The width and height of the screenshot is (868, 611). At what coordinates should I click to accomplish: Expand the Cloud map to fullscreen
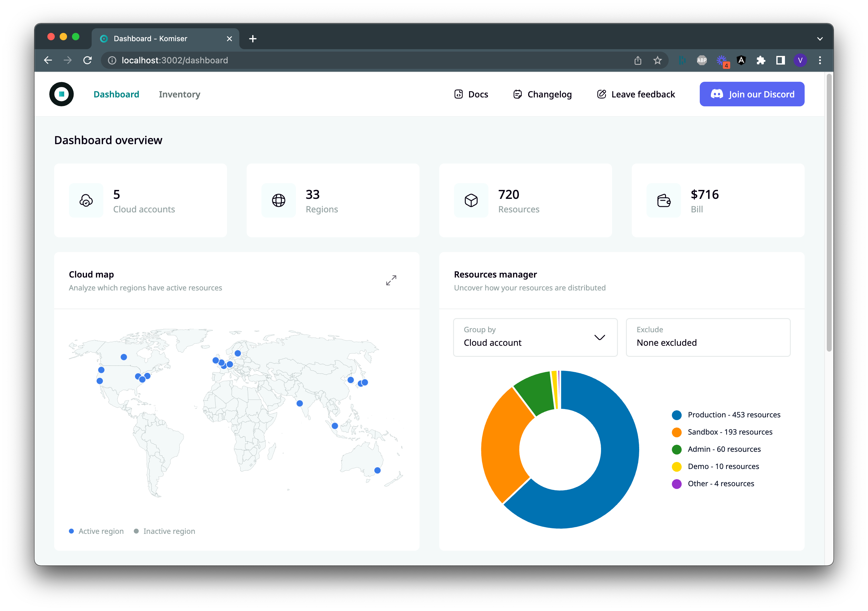391,280
